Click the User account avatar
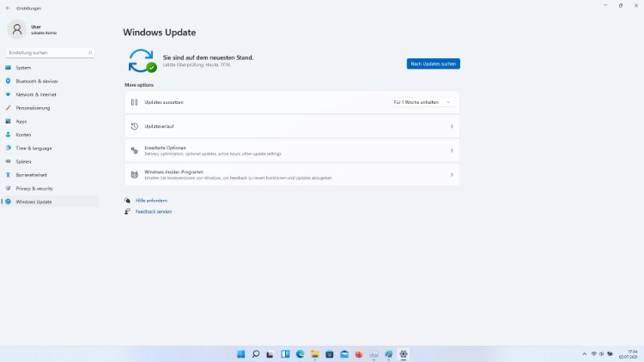 [x=17, y=29]
